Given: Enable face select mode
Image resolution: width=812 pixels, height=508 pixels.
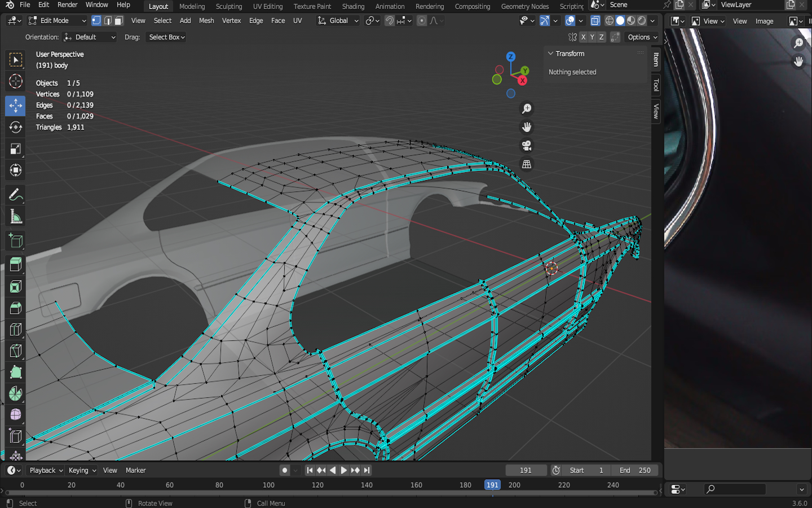Looking at the screenshot, I should coord(119,21).
